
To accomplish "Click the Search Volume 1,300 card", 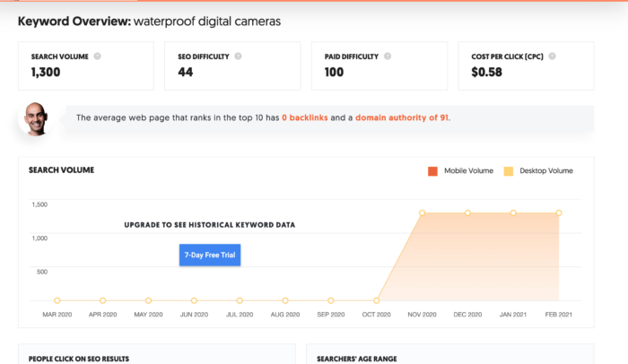I will tap(86, 65).
